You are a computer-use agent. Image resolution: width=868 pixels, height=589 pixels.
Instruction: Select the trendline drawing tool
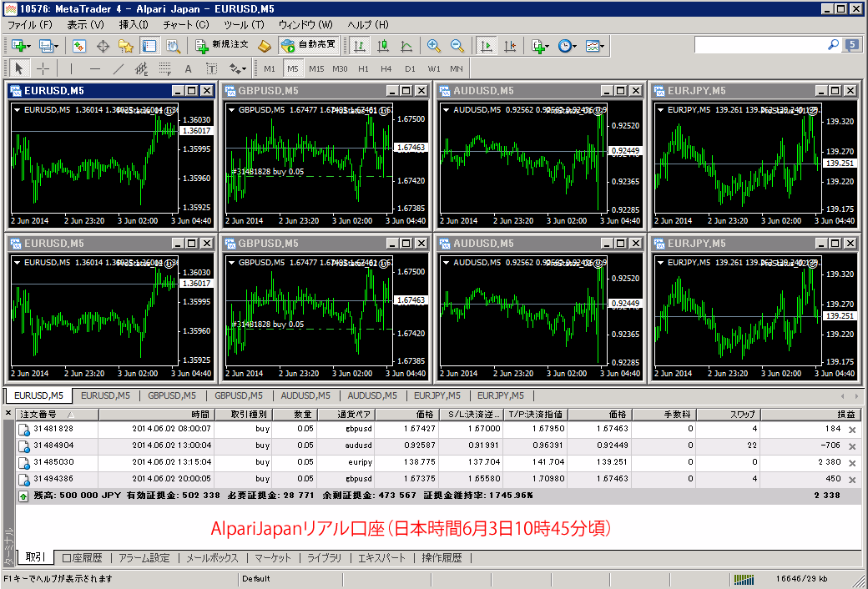tap(119, 69)
